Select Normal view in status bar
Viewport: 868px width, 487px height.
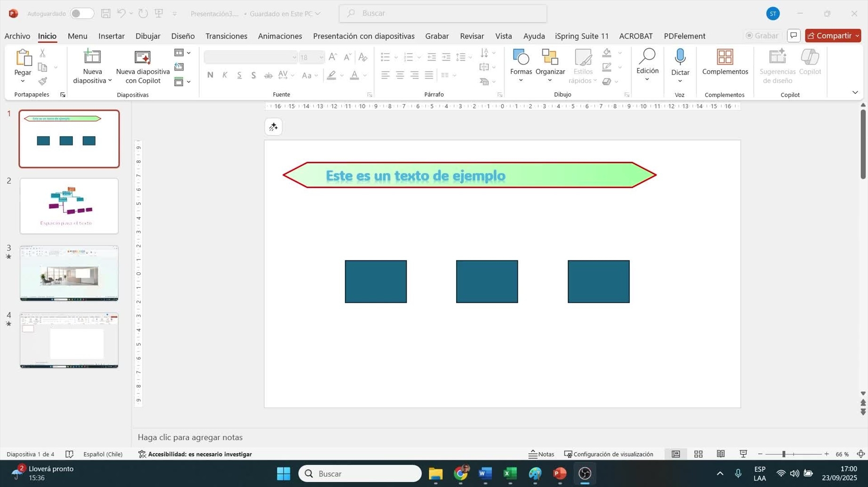pyautogui.click(x=675, y=454)
